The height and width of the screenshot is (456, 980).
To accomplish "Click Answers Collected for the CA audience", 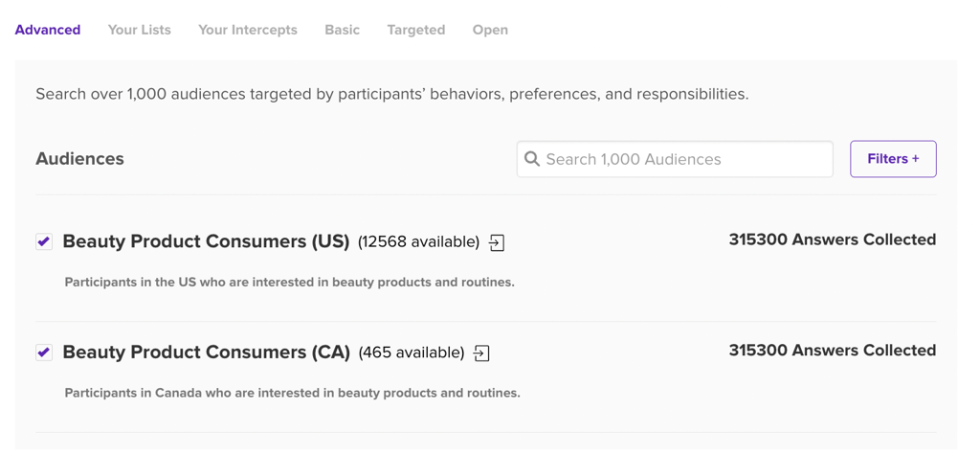I will [832, 351].
